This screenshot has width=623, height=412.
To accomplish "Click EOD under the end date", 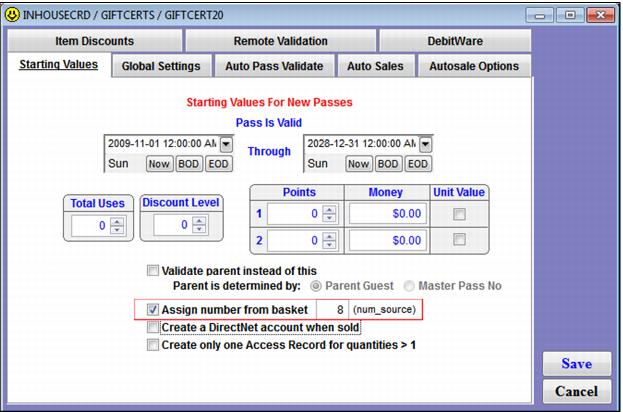I will [x=418, y=164].
